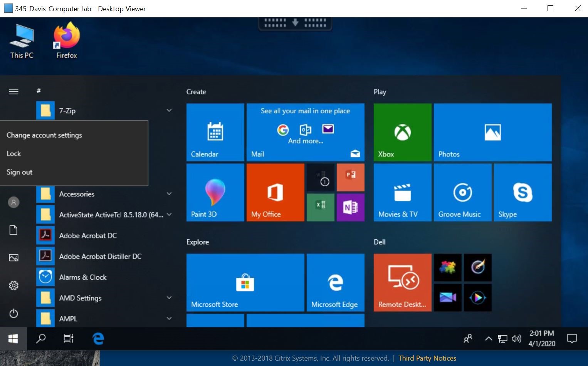
Task: Open the OneNote small tile
Action: [x=351, y=207]
